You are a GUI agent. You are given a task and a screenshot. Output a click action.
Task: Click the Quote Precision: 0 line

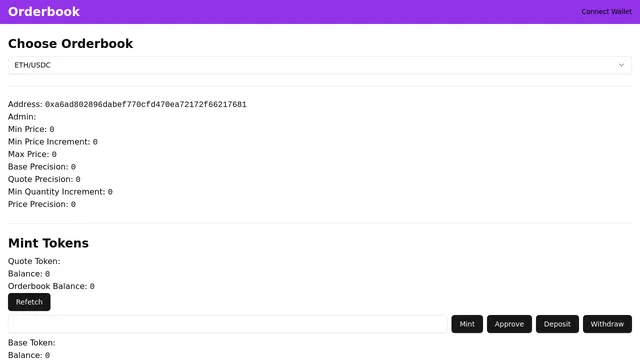(x=44, y=179)
